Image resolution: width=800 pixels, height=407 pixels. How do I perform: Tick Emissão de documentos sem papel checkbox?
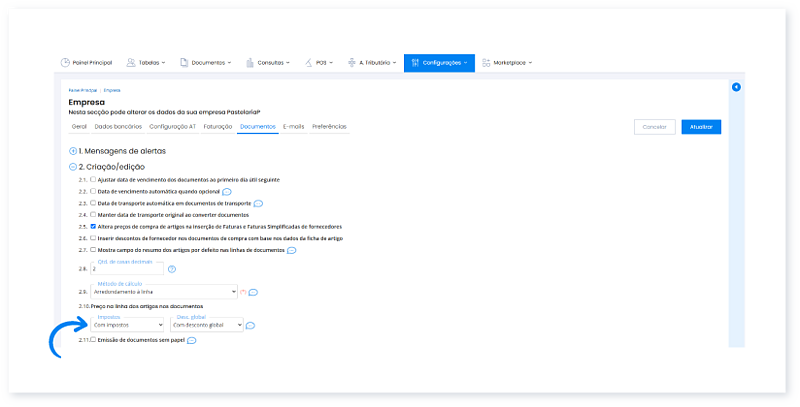pyautogui.click(x=93, y=341)
